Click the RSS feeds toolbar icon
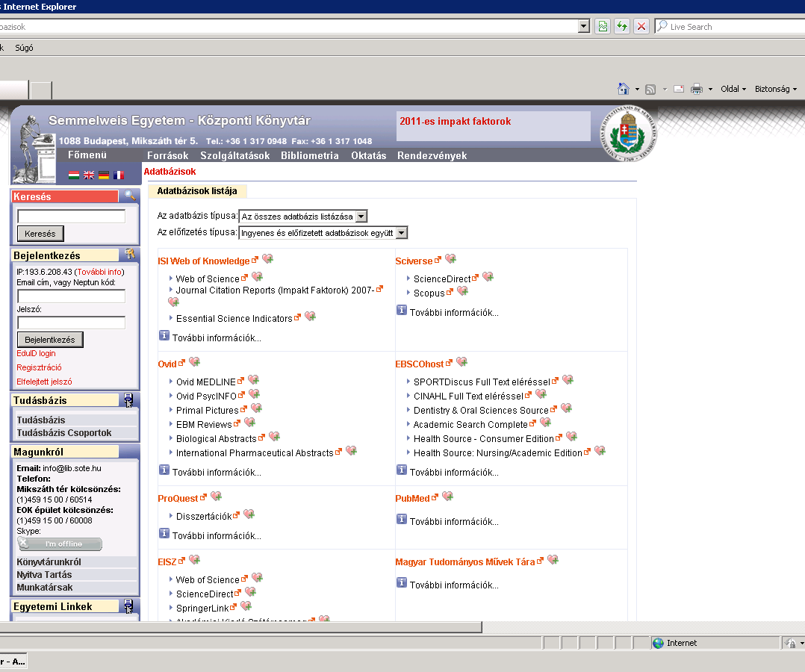The image size is (805, 672). tap(650, 90)
